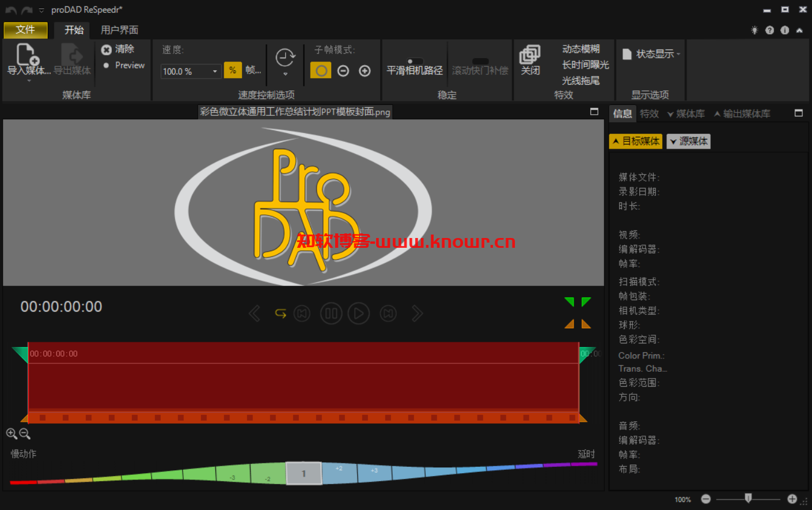Click the previous frame chevron button

pyautogui.click(x=255, y=313)
